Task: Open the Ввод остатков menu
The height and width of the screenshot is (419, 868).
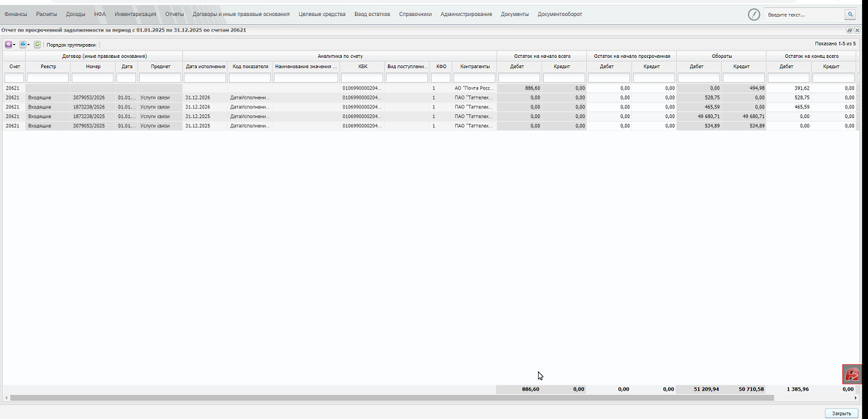Action: [372, 15]
